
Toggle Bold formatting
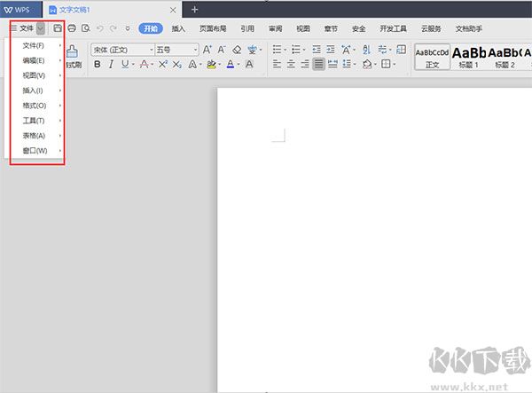[97, 65]
